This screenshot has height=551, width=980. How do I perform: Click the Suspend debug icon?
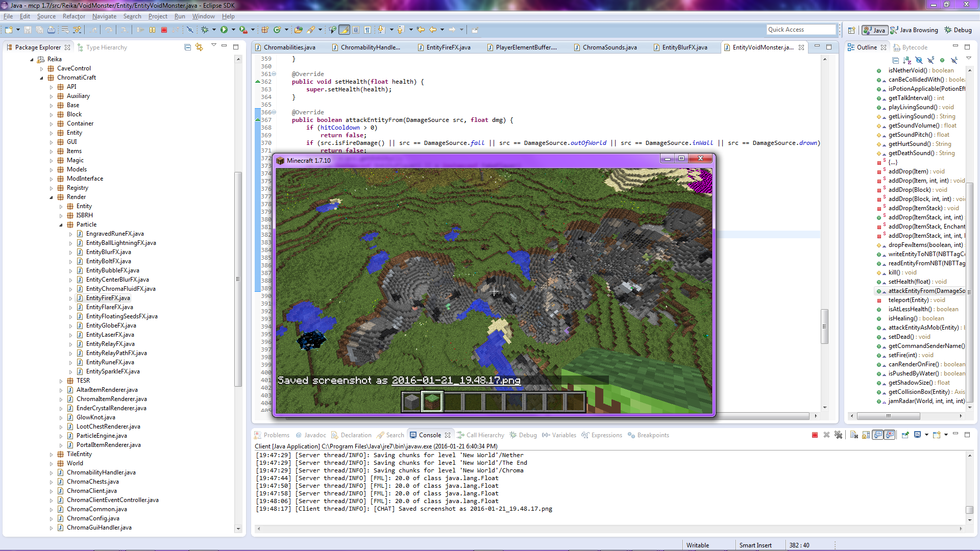tap(152, 30)
